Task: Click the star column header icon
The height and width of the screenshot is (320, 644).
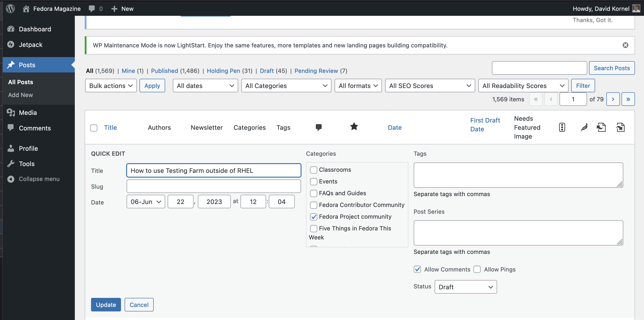Action: pos(354,126)
